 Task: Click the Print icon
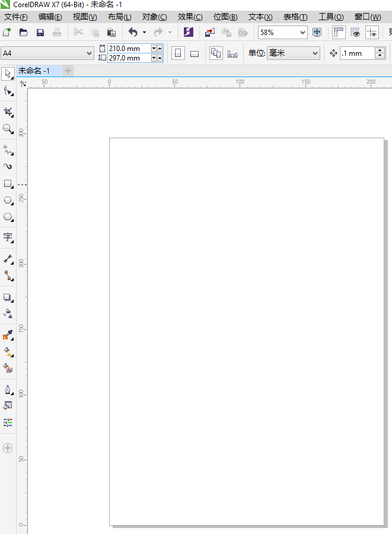coord(57,33)
